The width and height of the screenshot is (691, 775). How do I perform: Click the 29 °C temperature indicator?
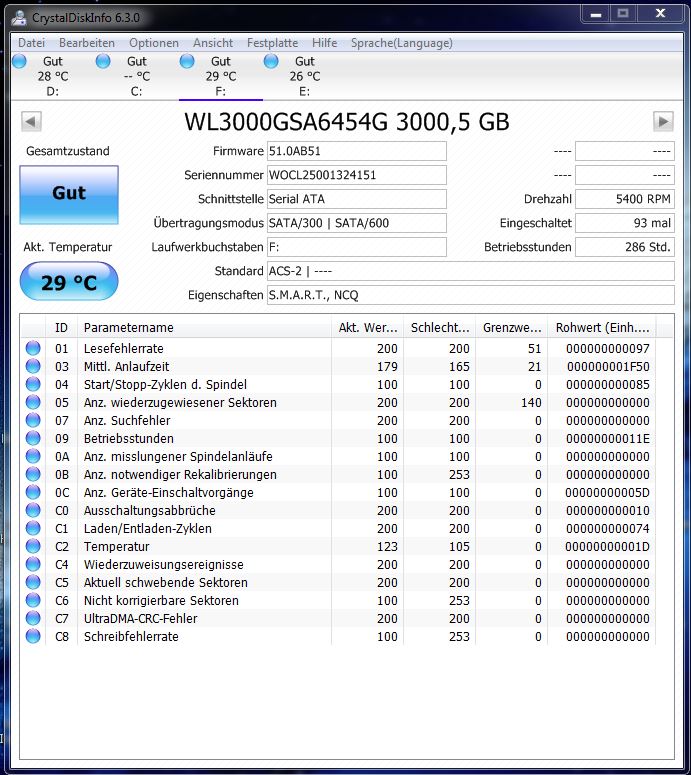click(69, 281)
